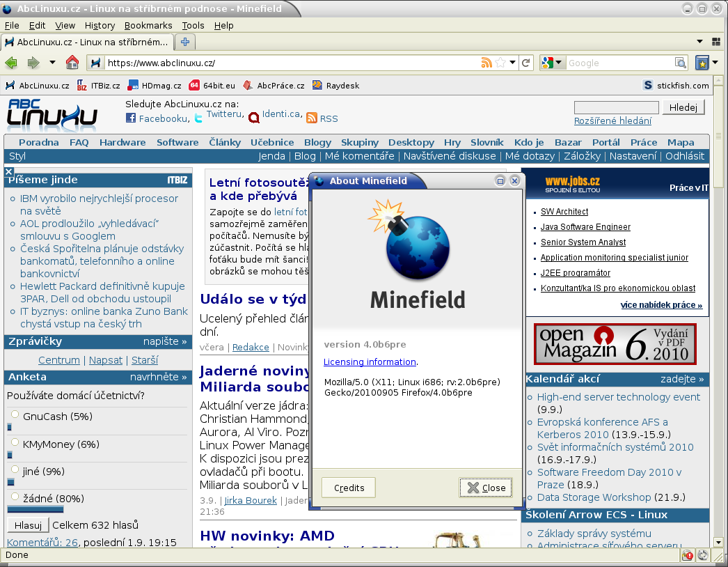Click the open Magazin 6. 2010 banner
Image resolution: width=728 pixels, height=567 pixels.
coord(615,344)
